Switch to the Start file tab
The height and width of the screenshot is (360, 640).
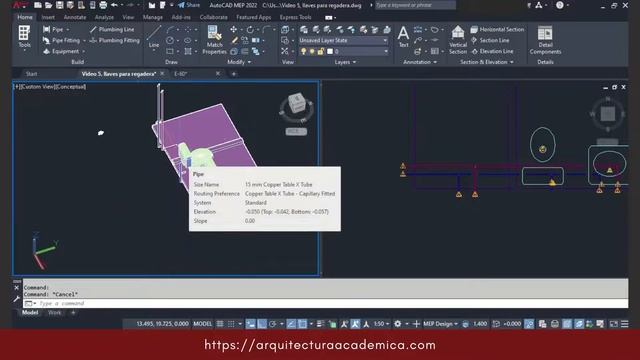[x=31, y=74]
